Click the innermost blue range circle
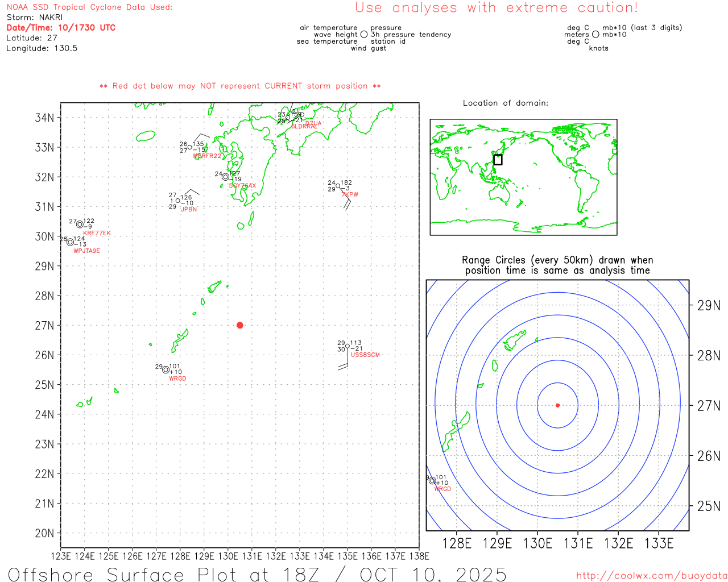The height and width of the screenshot is (582, 728). coord(557,405)
